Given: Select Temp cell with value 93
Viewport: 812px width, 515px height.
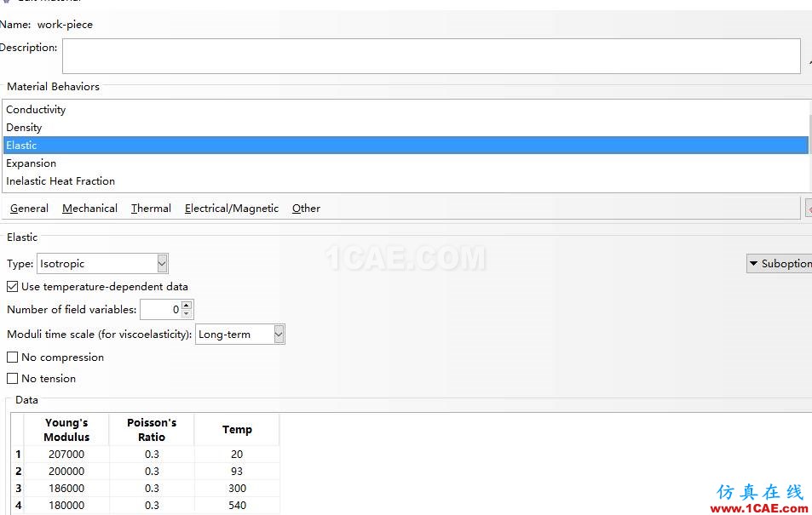Looking at the screenshot, I should (x=237, y=472).
